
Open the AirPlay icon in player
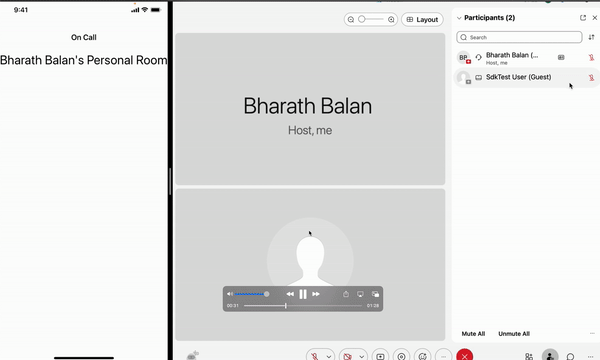360,294
